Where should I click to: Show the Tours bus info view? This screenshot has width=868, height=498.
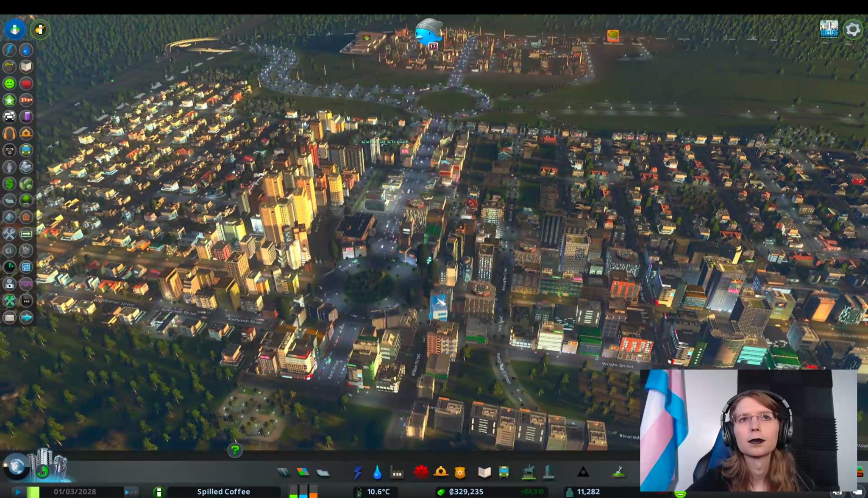pyautogui.click(x=26, y=284)
